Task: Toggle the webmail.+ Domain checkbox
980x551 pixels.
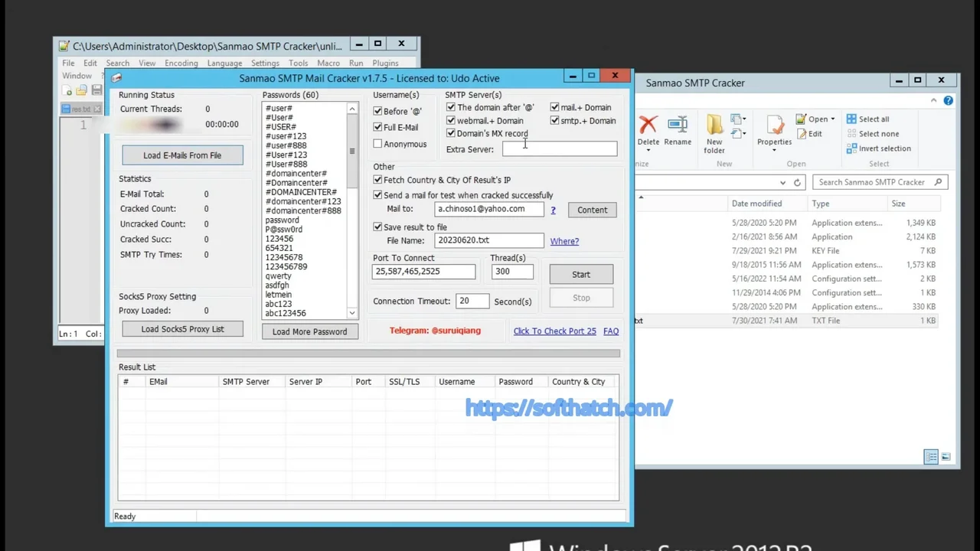Action: pyautogui.click(x=451, y=120)
